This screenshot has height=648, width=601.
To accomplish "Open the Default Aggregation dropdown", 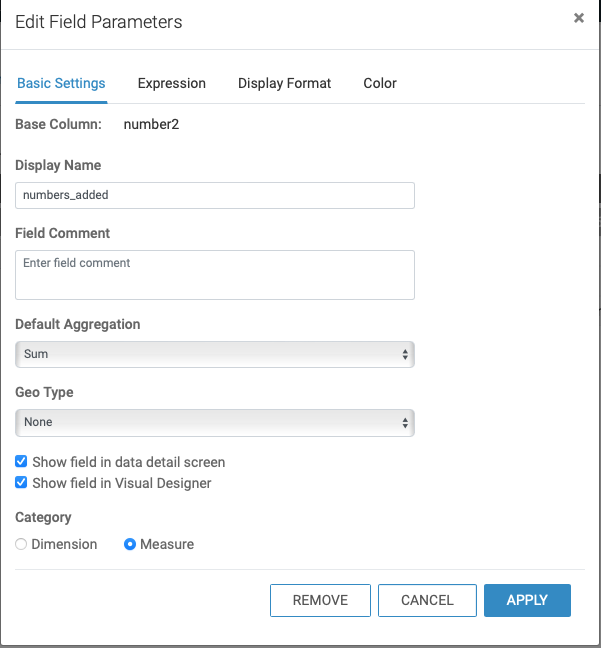I will (215, 354).
